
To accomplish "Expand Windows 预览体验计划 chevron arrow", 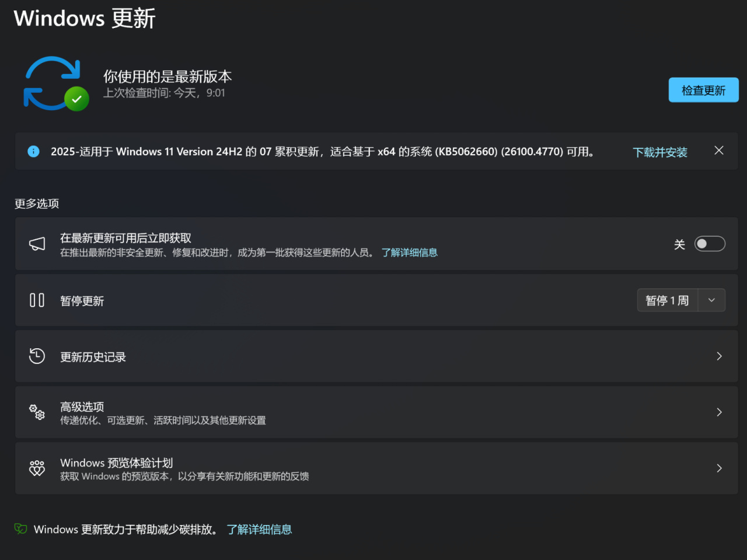I will pyautogui.click(x=719, y=468).
